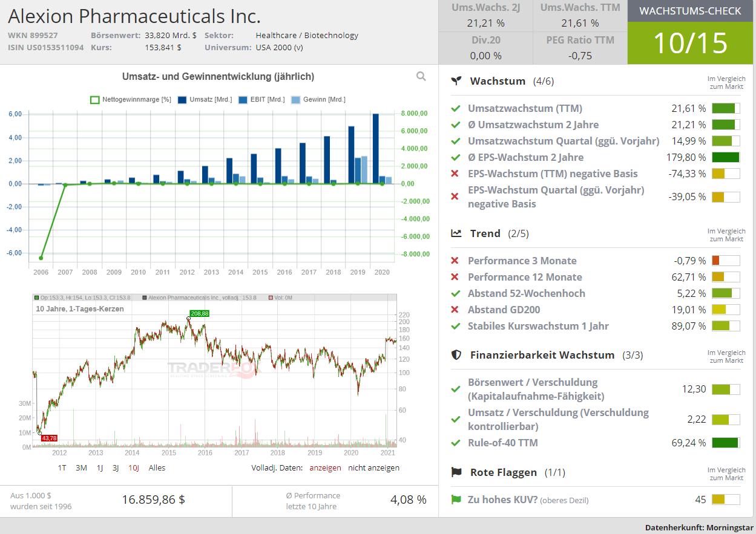Click the check mark beside Rule-of-40 TTM
The height and width of the screenshot is (534, 756).
[x=456, y=443]
